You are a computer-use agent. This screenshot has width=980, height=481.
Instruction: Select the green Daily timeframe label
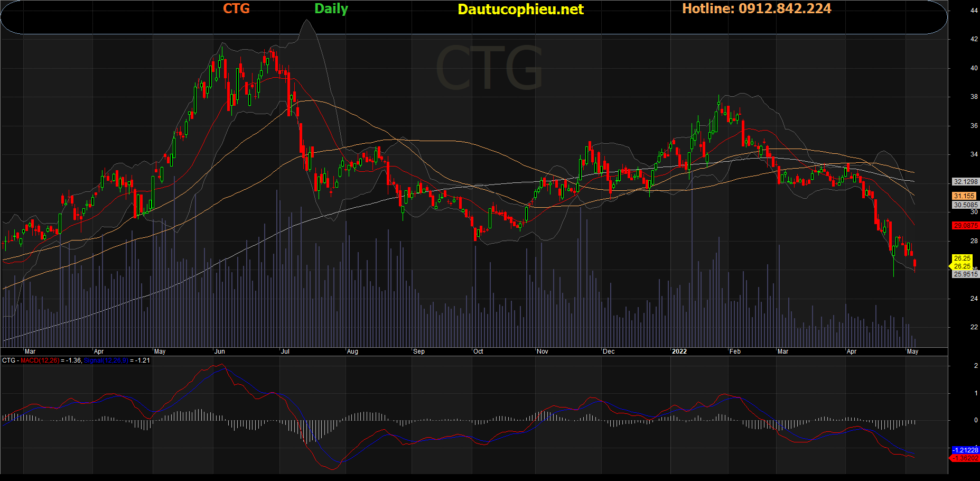(x=331, y=8)
